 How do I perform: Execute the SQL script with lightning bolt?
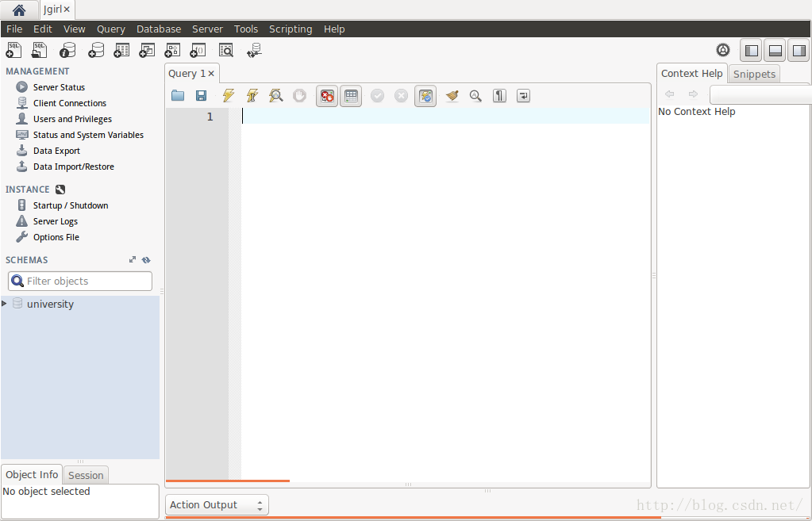point(228,96)
